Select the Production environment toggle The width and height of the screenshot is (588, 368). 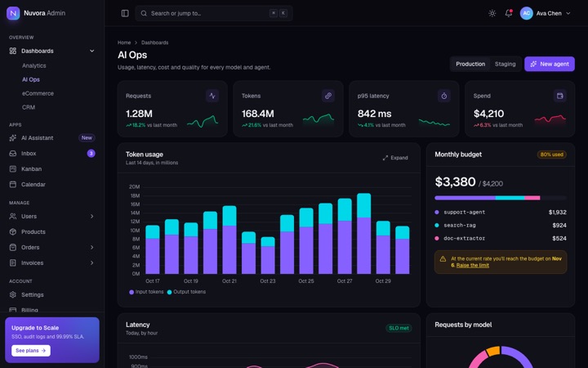[x=470, y=64]
